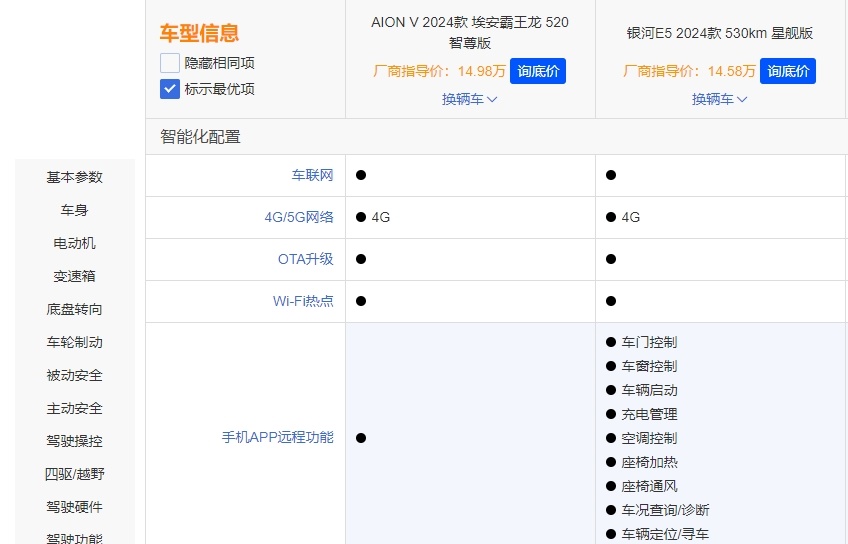This screenshot has width=848, height=544.
Task: Open the Wi-Fi热点 parameter link
Action: (x=303, y=301)
